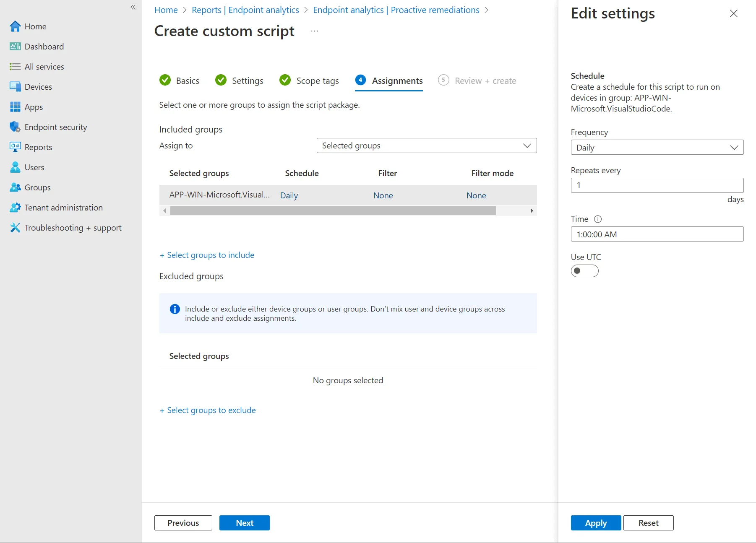
Task: Click the Schedule column header
Action: tap(302, 173)
